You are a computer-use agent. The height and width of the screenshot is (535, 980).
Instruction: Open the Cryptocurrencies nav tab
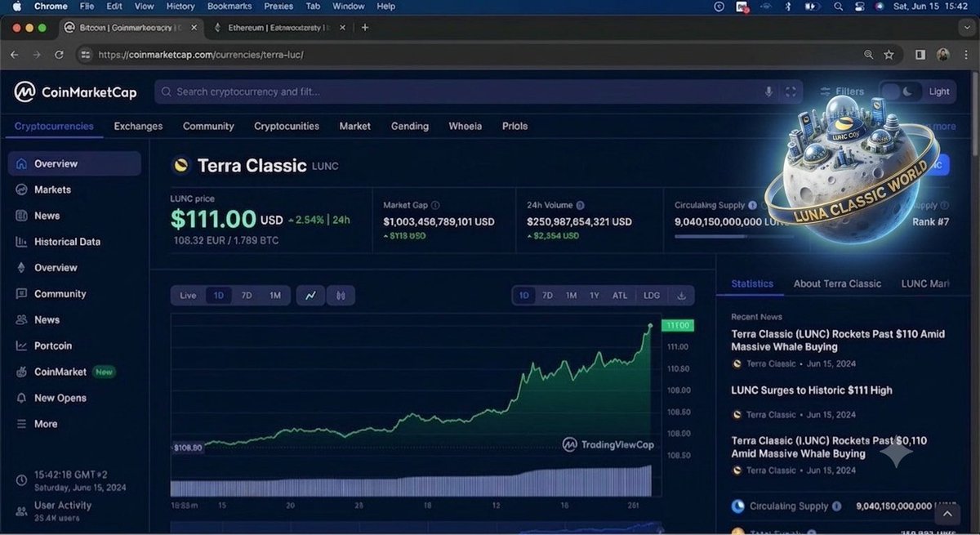click(54, 127)
